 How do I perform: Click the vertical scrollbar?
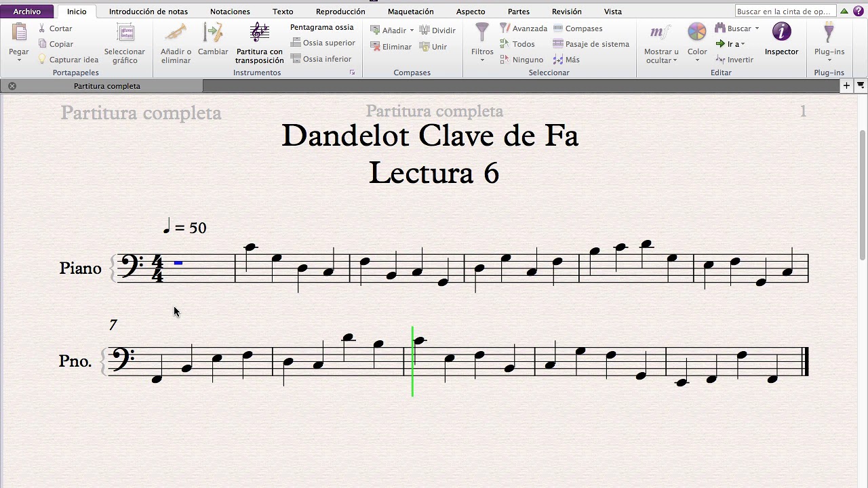(863, 195)
